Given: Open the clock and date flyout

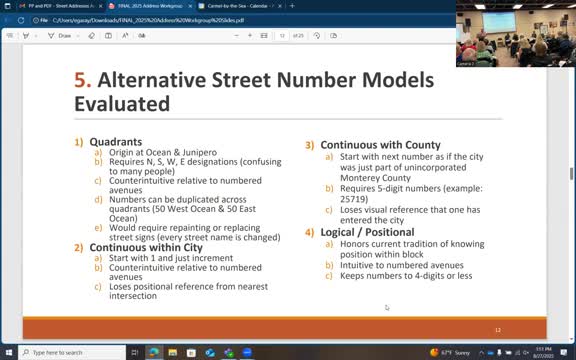Looking at the screenshot, I should (x=544, y=353).
